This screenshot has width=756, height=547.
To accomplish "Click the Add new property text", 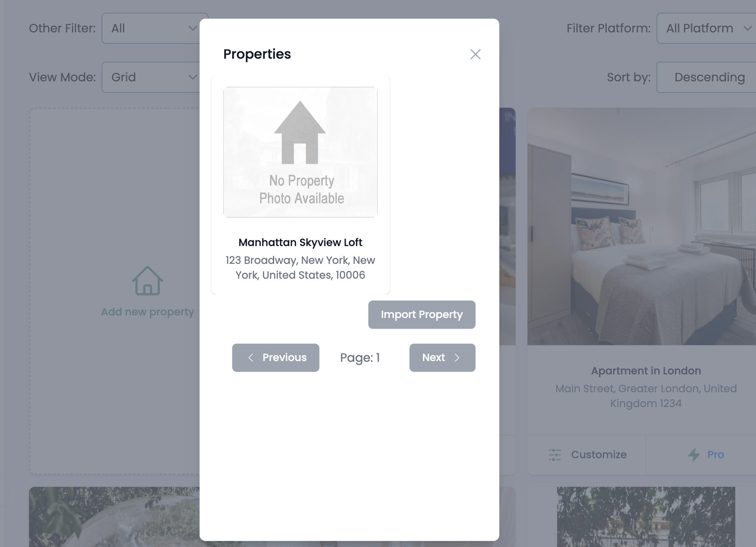I will (x=147, y=312).
